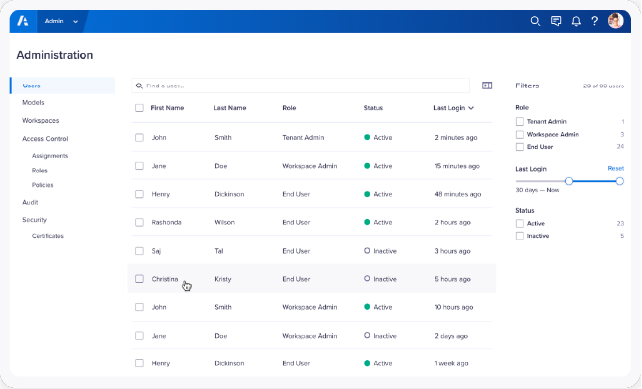Open Workspaces in the sidebar
The image size is (642, 389).
point(41,120)
